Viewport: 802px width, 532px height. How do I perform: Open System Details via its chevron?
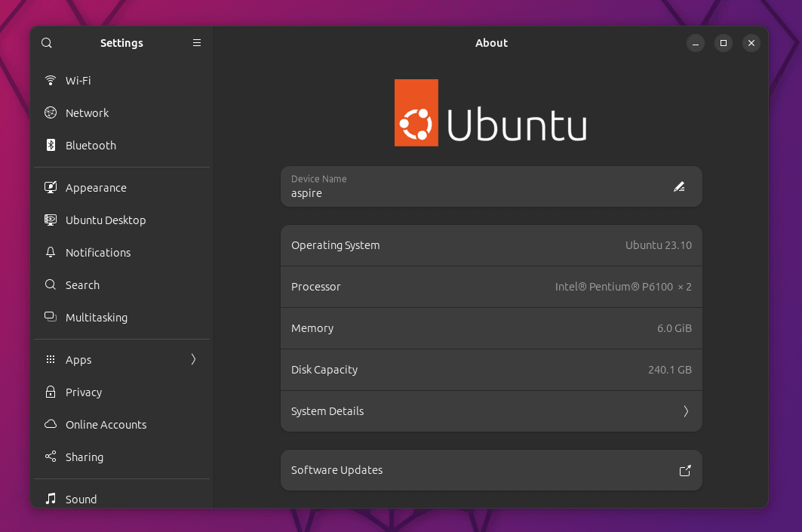[x=686, y=411]
